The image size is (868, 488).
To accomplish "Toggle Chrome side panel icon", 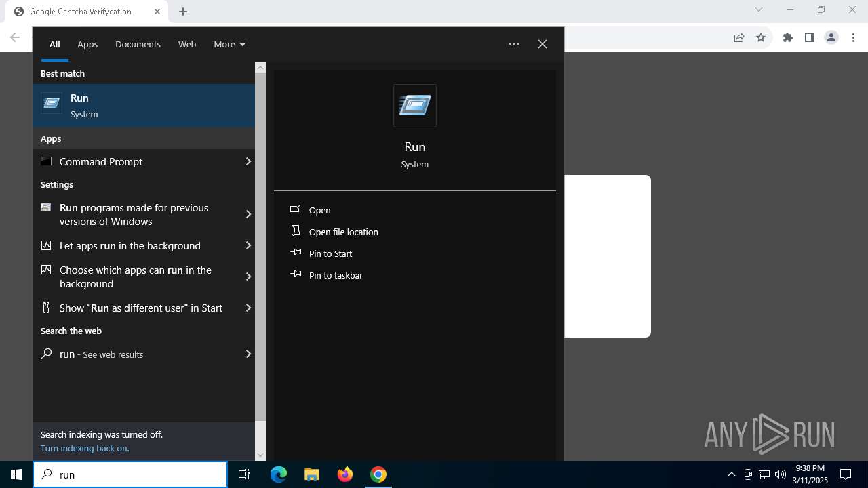I will [x=810, y=37].
